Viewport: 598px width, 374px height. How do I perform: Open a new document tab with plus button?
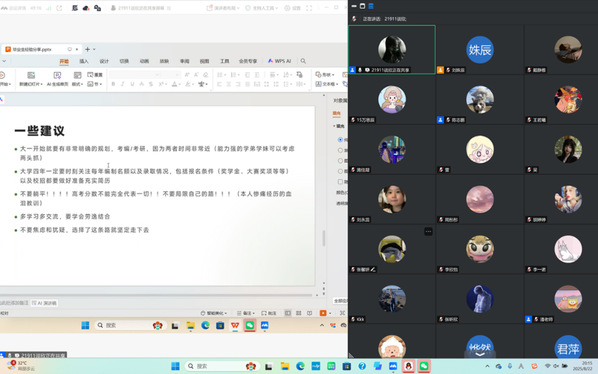pos(87,49)
